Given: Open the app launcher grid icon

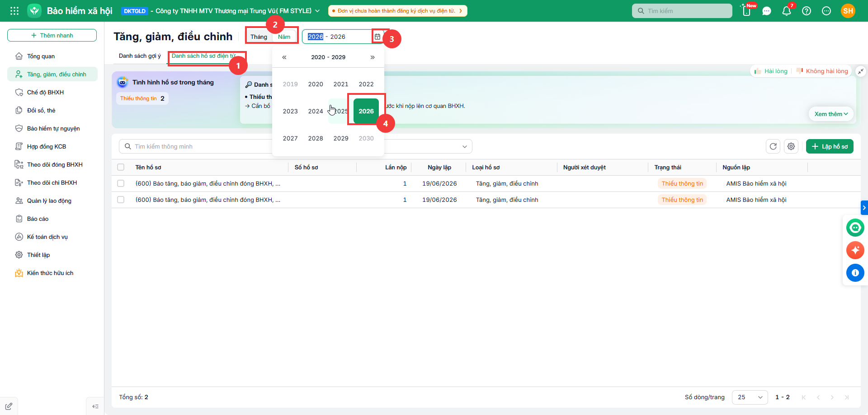Looking at the screenshot, I should coord(14,11).
